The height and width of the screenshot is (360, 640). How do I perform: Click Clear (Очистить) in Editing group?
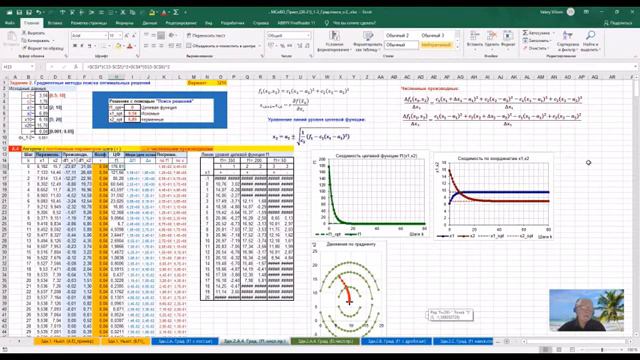(x=535, y=48)
